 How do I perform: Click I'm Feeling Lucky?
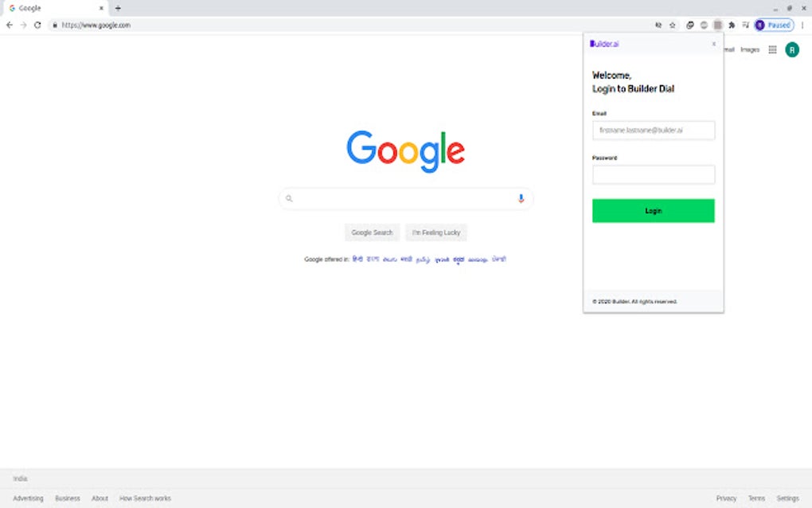(435, 232)
